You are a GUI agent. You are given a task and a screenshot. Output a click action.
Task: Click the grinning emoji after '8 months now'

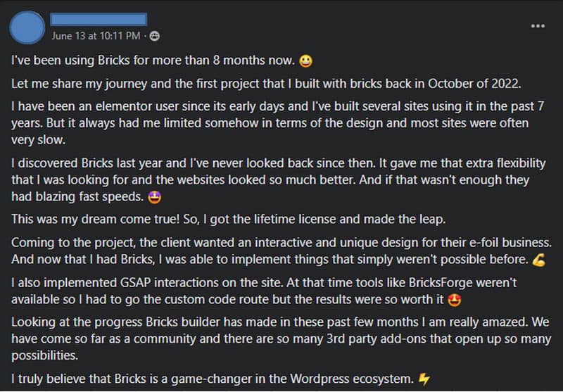click(305, 61)
